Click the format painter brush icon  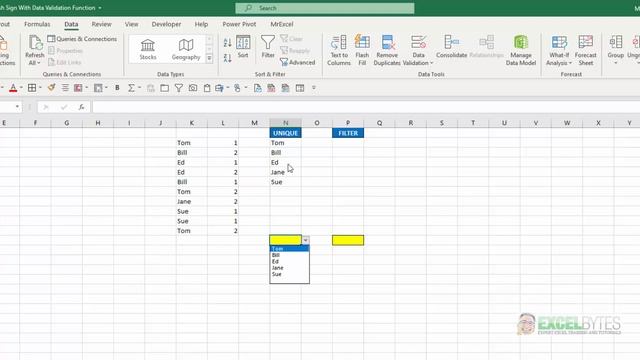(51, 88)
